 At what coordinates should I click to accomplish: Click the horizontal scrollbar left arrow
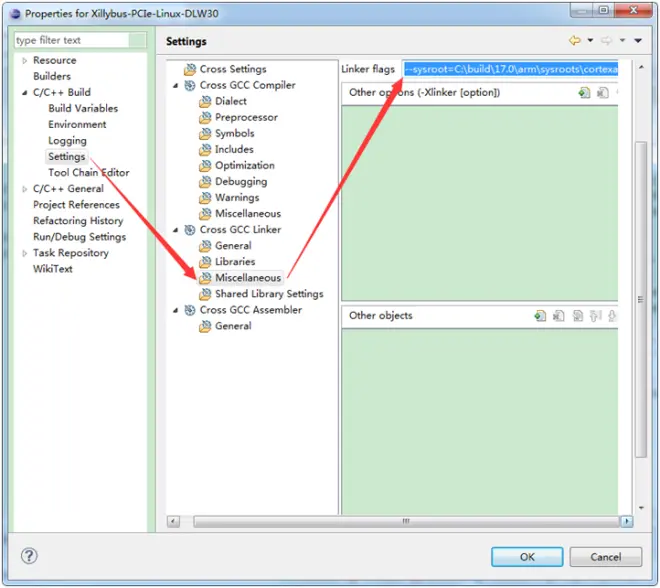[173, 521]
